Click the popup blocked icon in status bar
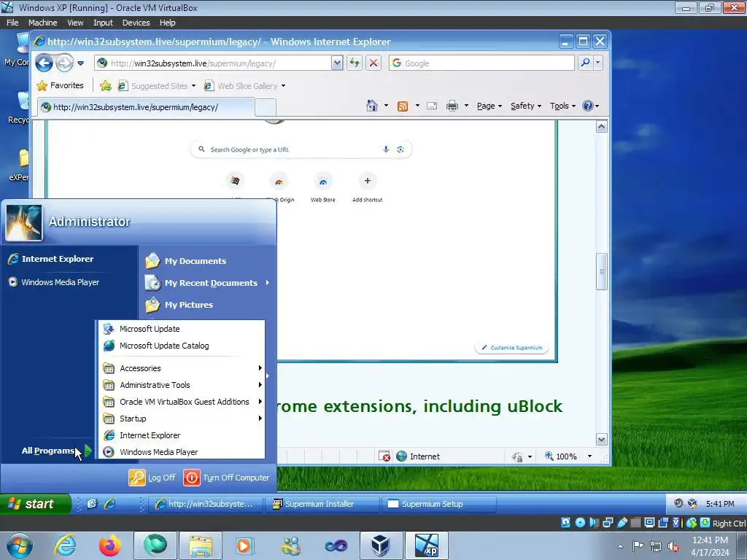This screenshot has width=747, height=560. click(x=384, y=456)
